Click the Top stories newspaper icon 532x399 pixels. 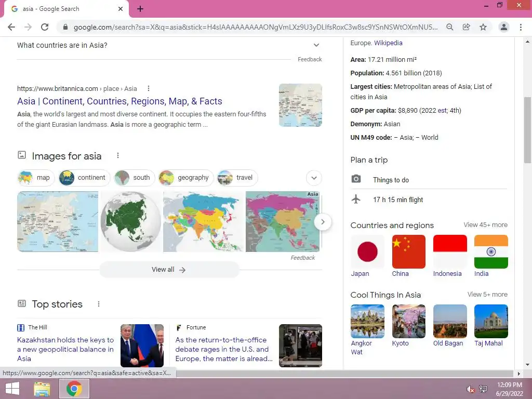[22, 303]
